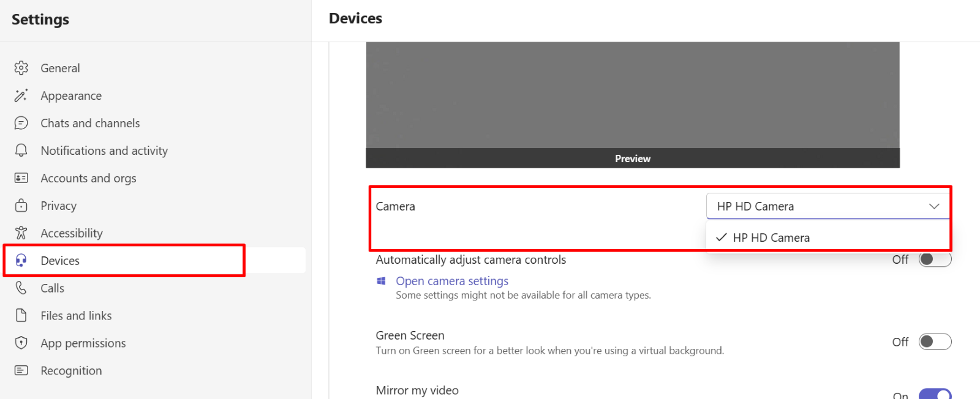Enable the Green Screen toggle
980x399 pixels.
pos(935,341)
